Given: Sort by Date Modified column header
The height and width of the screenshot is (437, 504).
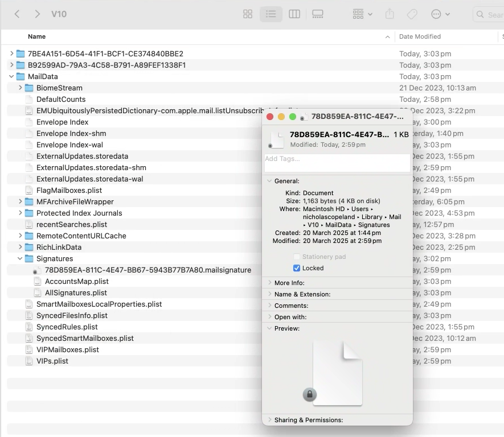Looking at the screenshot, I should coord(420,36).
